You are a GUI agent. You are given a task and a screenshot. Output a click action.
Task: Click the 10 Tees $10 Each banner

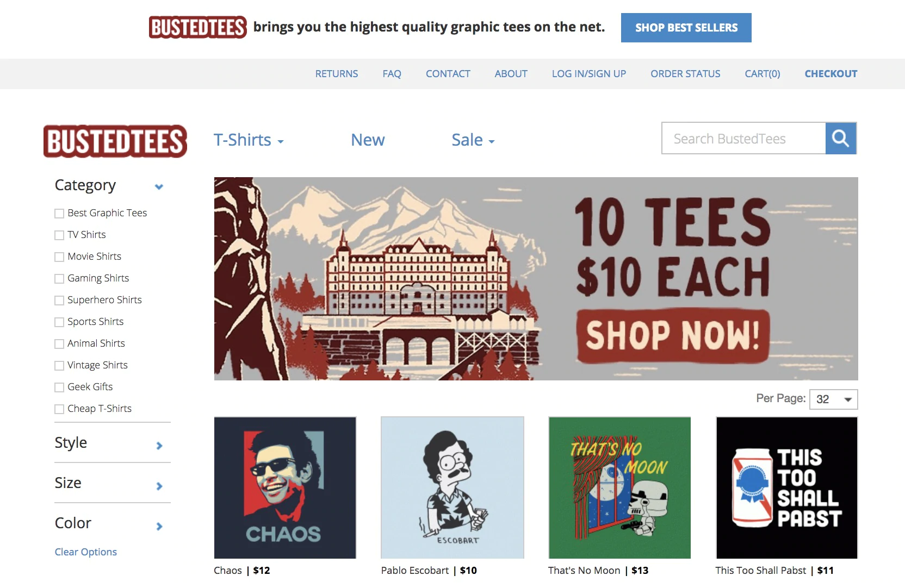[x=536, y=279]
